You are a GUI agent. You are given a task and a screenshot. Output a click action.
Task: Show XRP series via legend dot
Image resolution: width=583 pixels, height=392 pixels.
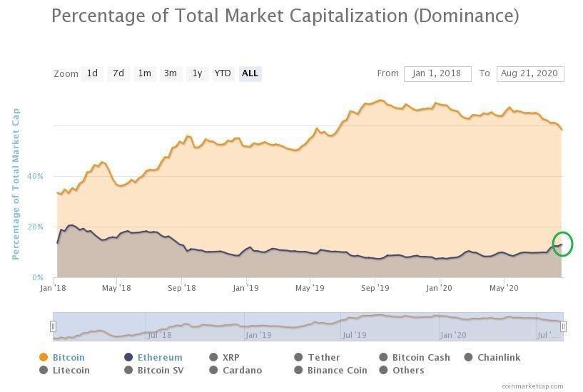coord(213,357)
